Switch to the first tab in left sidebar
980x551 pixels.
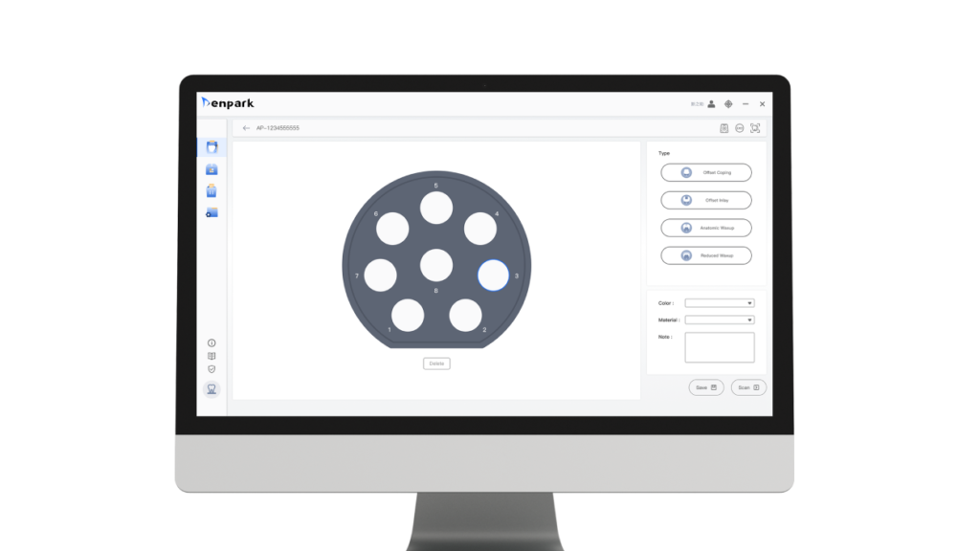pyautogui.click(x=212, y=147)
